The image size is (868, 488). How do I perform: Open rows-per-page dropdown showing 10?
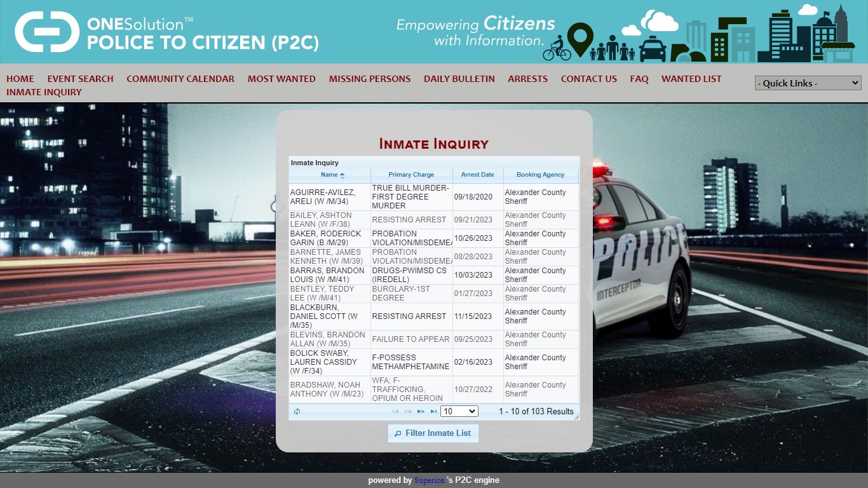(459, 412)
